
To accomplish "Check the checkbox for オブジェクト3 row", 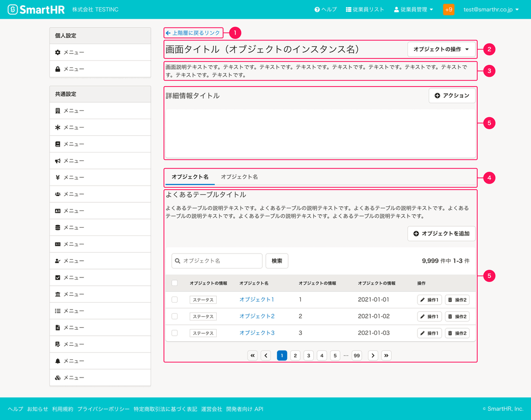I will point(175,333).
